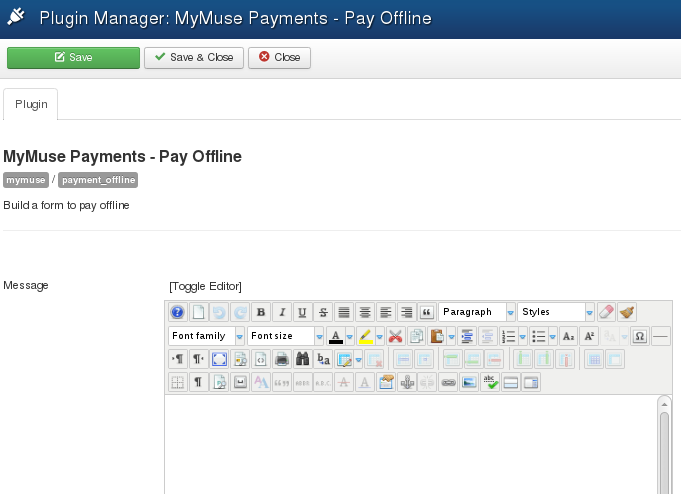
Task: Click the editor scrollbar up arrow
Action: pyautogui.click(x=664, y=404)
